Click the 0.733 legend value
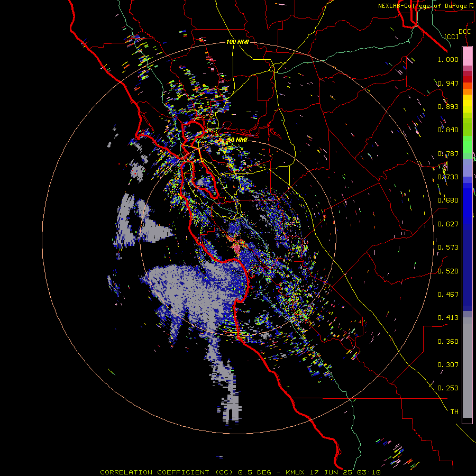This screenshot has height=476, width=476. point(448,177)
